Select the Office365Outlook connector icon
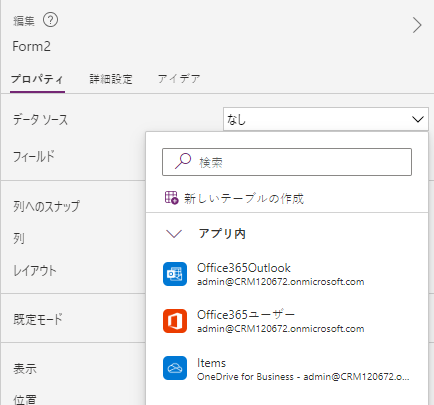 pos(175,274)
